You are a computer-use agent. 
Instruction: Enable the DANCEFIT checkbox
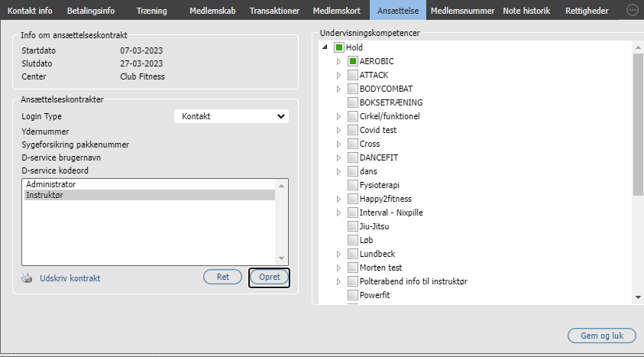352,157
